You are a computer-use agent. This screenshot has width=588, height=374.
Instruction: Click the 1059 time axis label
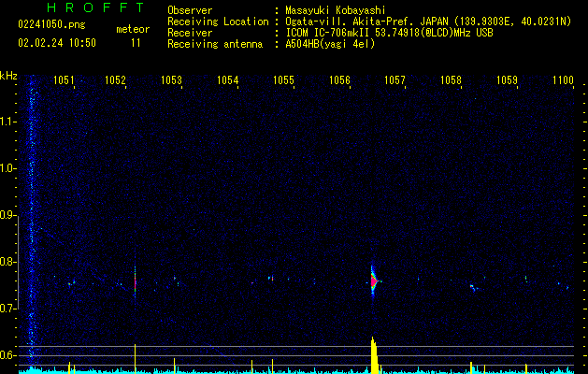[x=507, y=80]
